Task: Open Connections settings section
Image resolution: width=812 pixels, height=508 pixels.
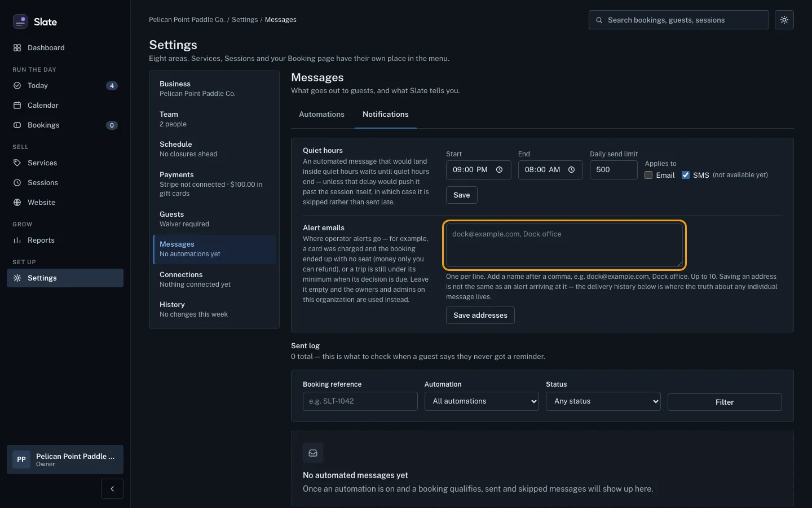Action: pyautogui.click(x=214, y=279)
